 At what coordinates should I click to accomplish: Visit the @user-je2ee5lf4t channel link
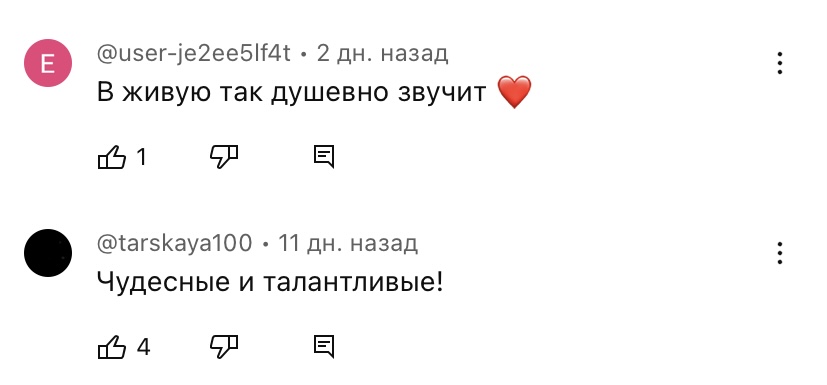click(x=194, y=54)
